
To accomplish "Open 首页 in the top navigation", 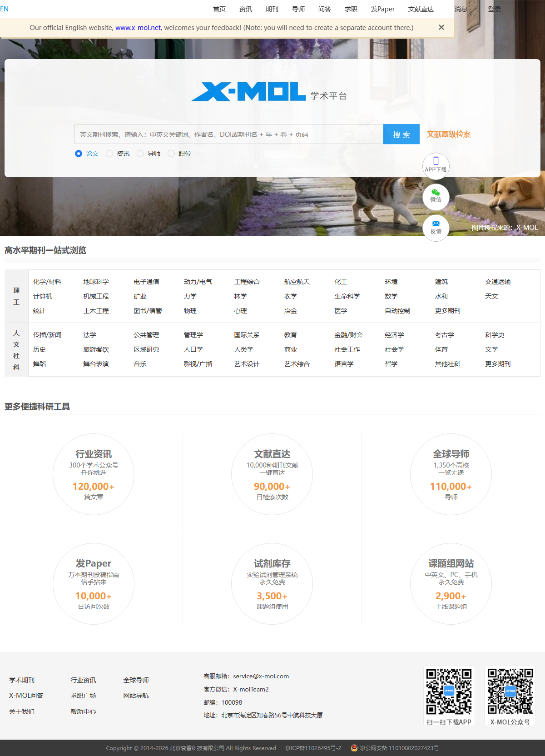I will point(219,9).
